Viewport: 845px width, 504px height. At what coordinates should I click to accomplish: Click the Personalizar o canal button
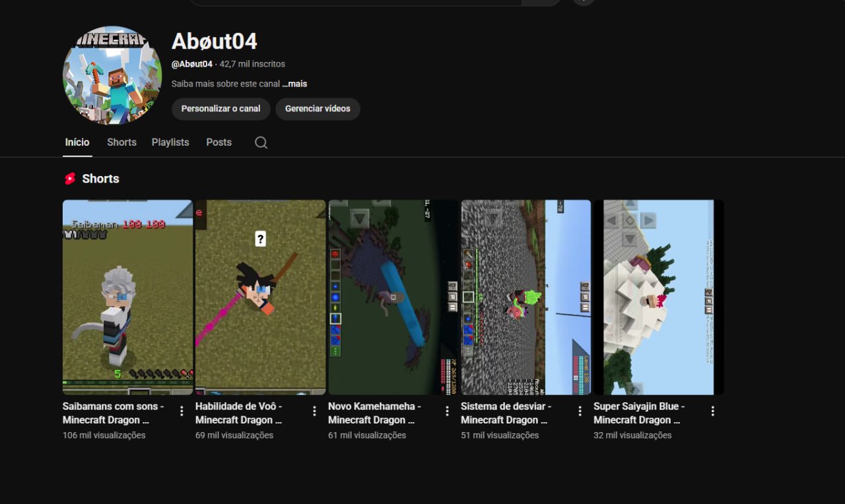221,109
